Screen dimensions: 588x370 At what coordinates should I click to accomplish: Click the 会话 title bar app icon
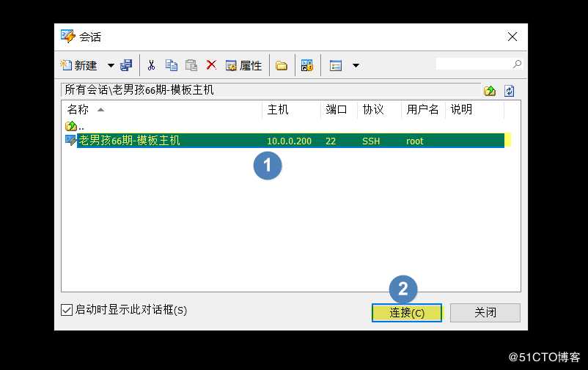[68, 37]
